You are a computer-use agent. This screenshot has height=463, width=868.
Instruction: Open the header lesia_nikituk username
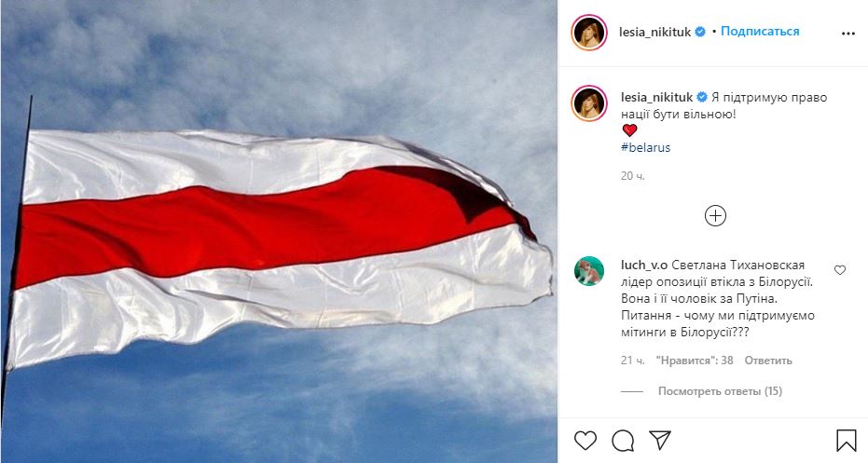coord(654,32)
